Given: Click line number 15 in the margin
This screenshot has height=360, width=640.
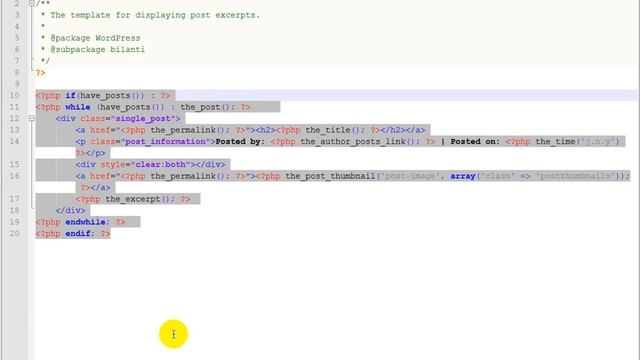Looking at the screenshot, I should click(x=14, y=164).
